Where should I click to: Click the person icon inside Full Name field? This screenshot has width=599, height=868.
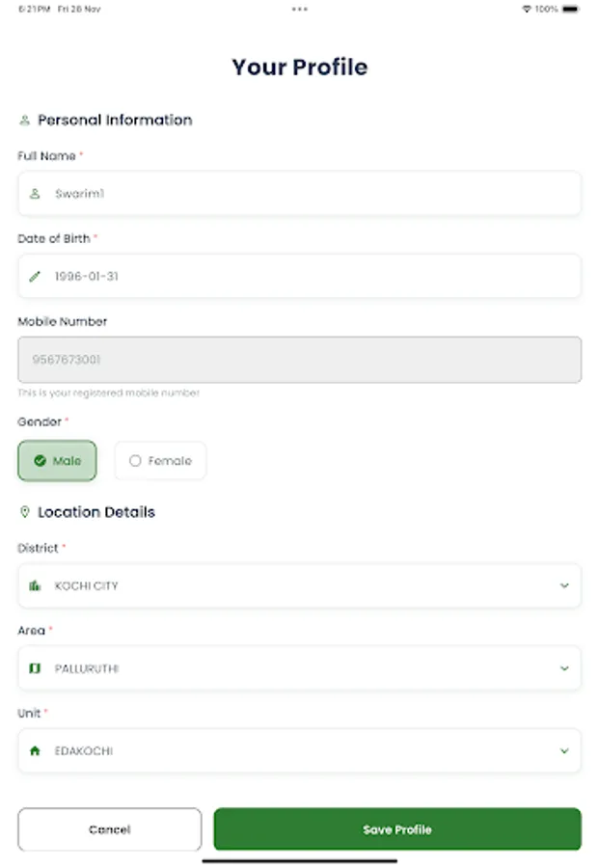37,192
